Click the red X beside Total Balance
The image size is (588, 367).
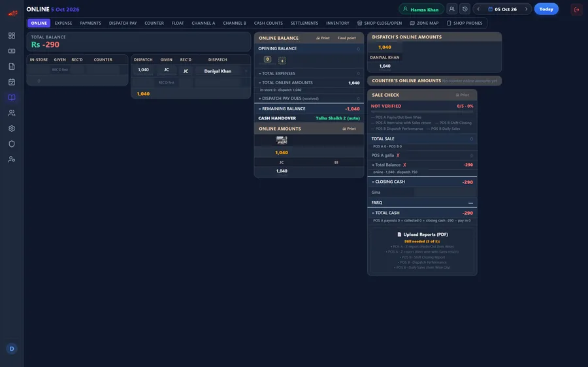pyautogui.click(x=404, y=165)
